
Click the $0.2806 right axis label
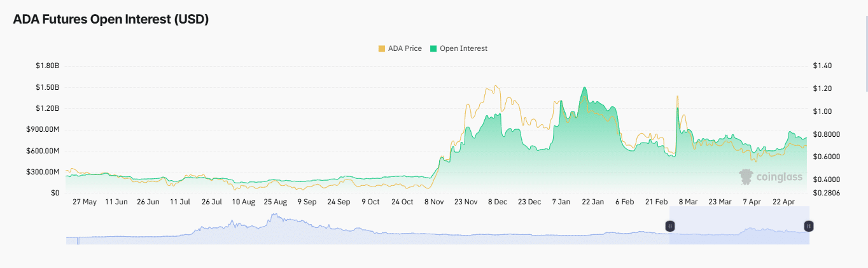click(x=826, y=192)
